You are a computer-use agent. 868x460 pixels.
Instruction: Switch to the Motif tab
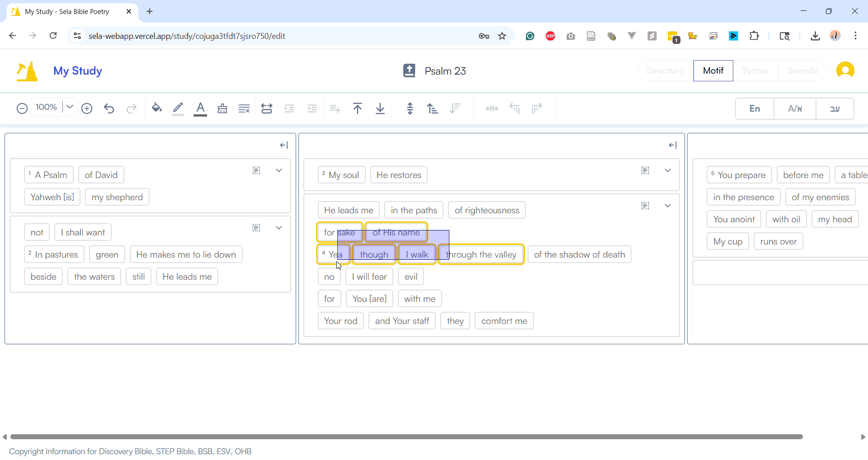click(713, 71)
